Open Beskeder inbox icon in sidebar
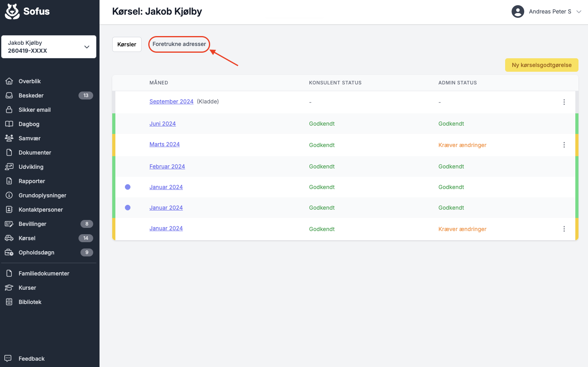This screenshot has width=588, height=367. 9,96
